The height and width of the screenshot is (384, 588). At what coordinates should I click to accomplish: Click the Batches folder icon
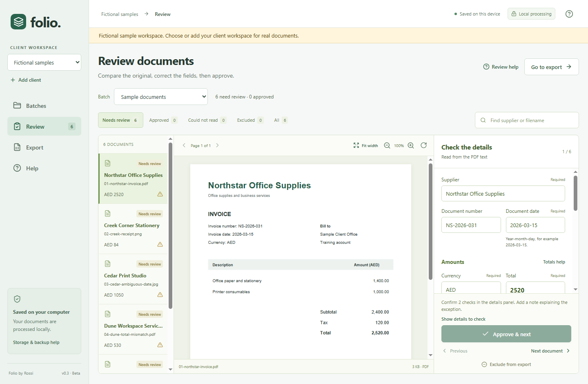point(17,105)
